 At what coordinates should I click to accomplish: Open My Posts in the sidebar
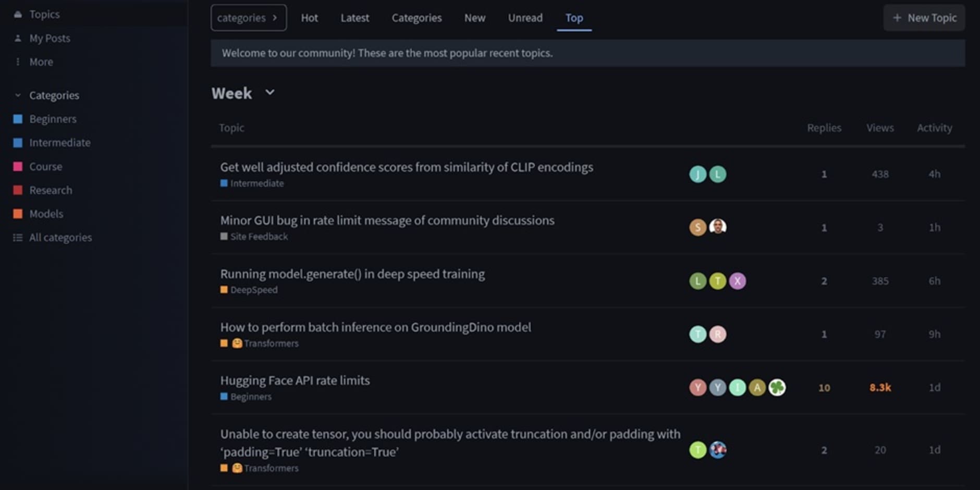pyautogui.click(x=50, y=38)
